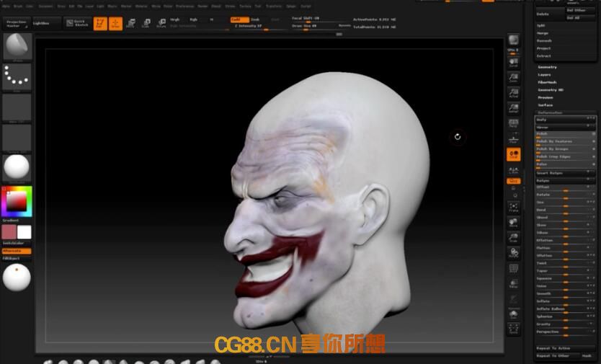This screenshot has height=364, width=601.
Task: Click the Del Other button
Action: click(580, 10)
